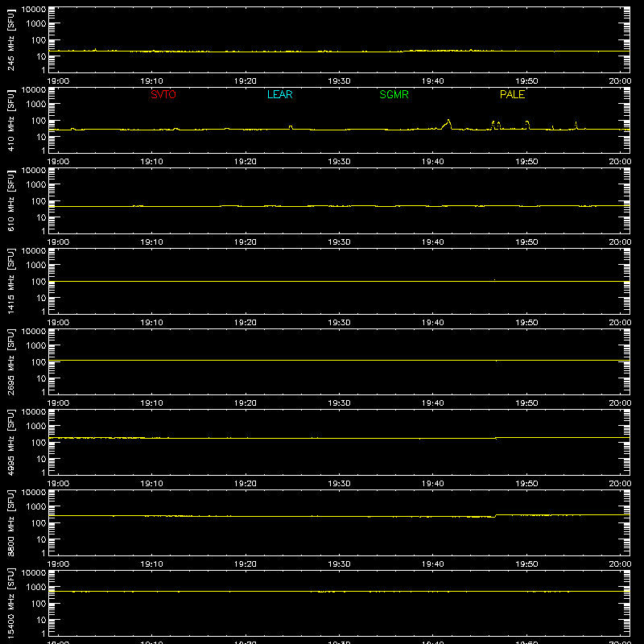The height and width of the screenshot is (644, 644).
Task: Click the 19:20 tick under the 610 MHz plot
Action: 246,242
